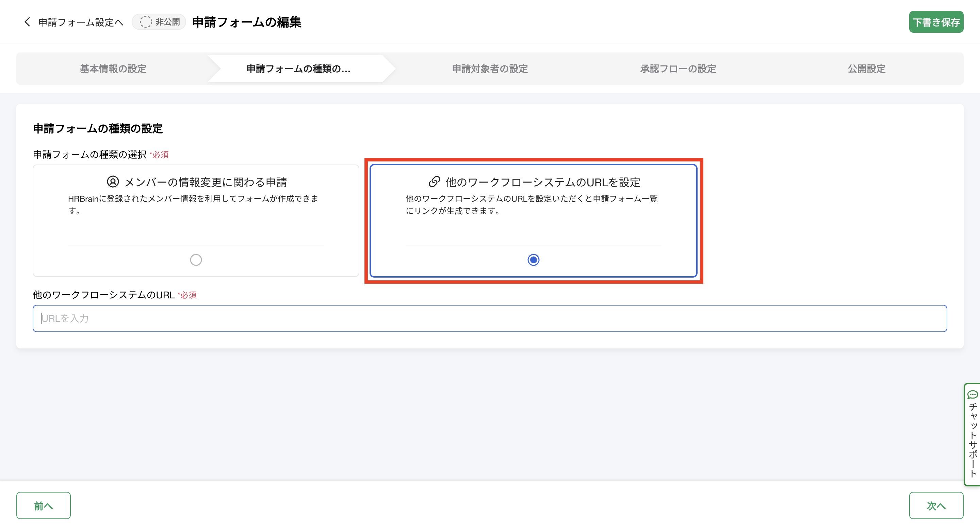Viewport: 980px width, 530px height.
Task: Click the person icon on member info card
Action: [113, 182]
